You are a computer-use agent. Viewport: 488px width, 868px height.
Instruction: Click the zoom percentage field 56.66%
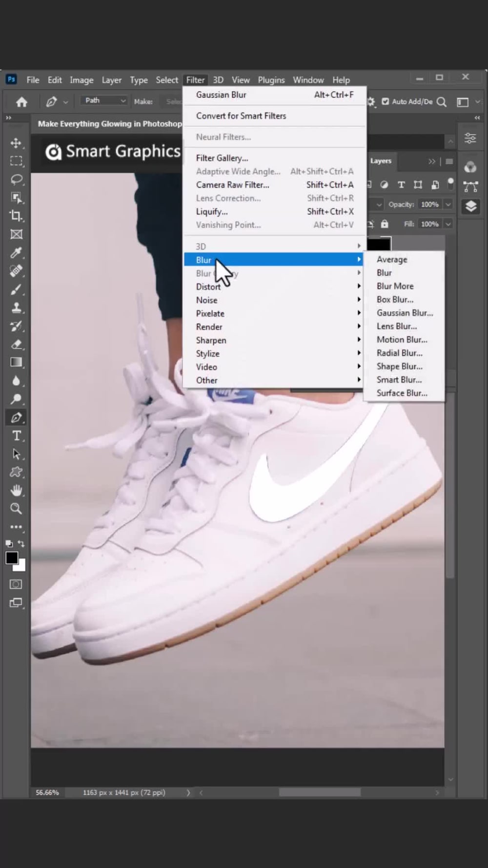[47, 792]
